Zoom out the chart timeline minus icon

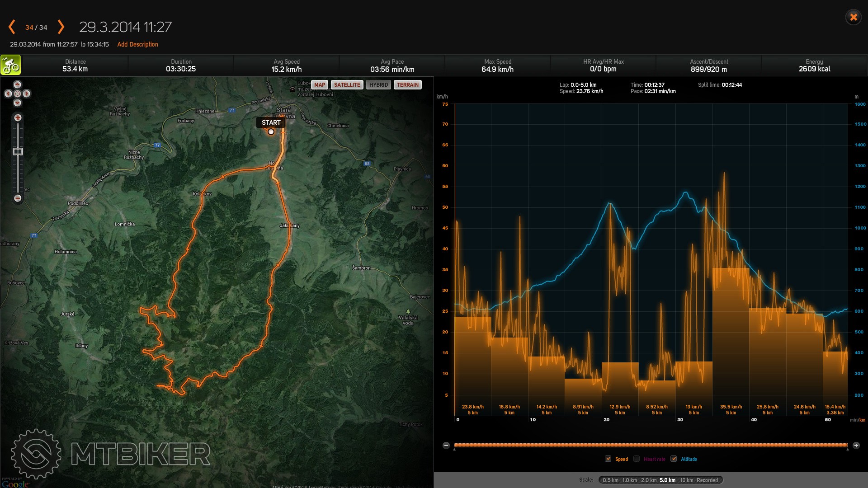[446, 446]
